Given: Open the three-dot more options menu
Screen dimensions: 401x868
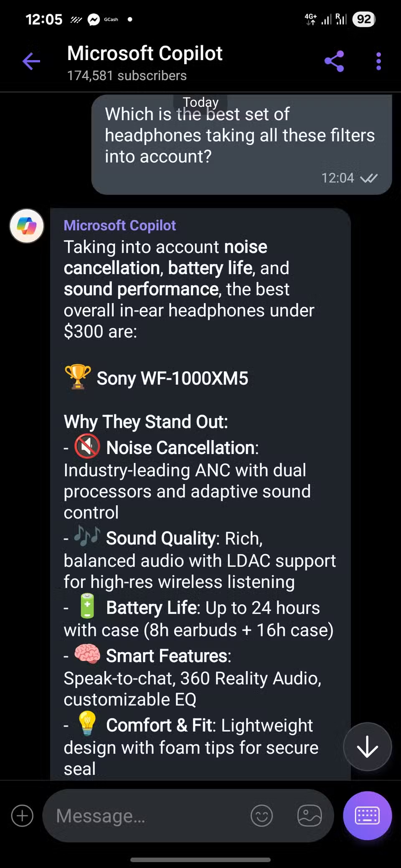Looking at the screenshot, I should 378,61.
